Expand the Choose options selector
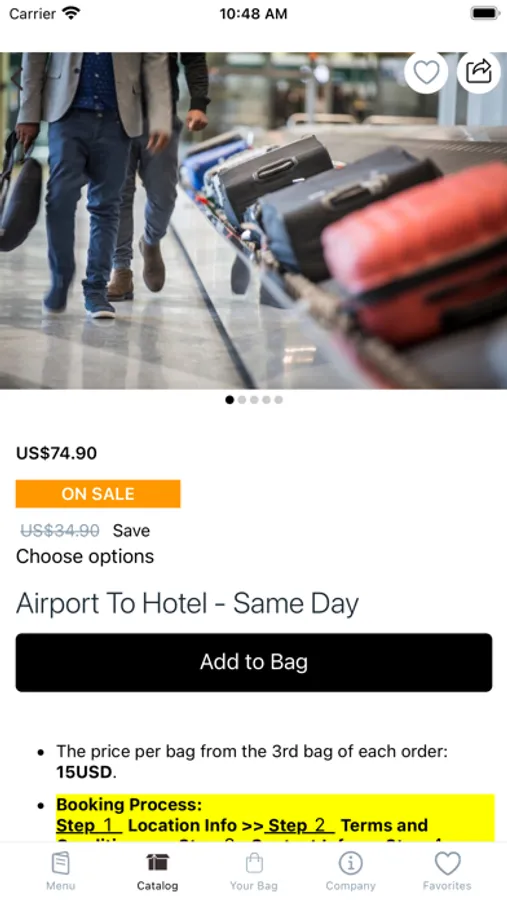This screenshot has height=900, width=507. click(x=85, y=556)
